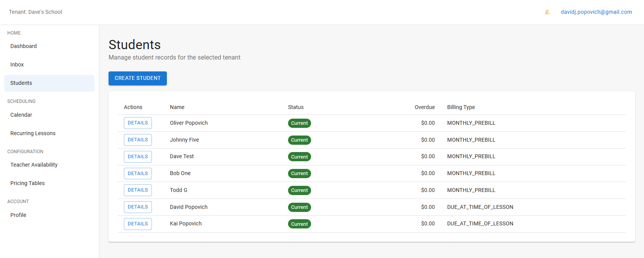Click the Tenant: Dave's School label
Screen dimensions: 644x258
[35, 12]
